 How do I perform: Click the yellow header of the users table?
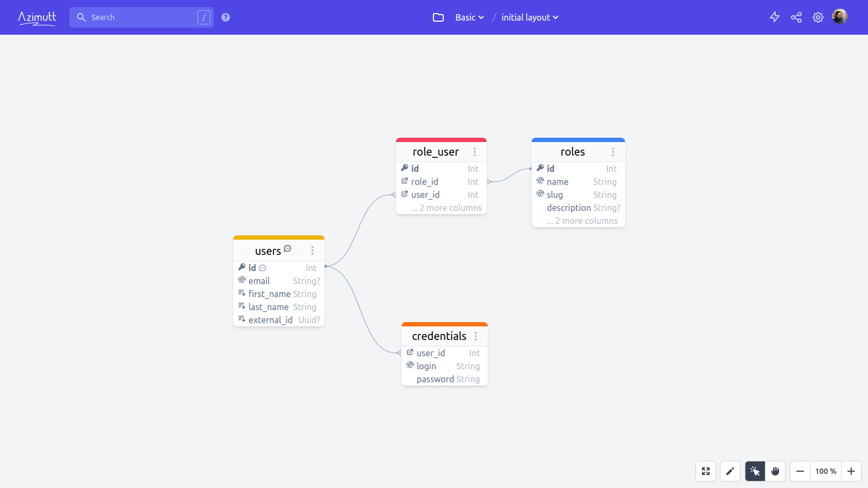[278, 237]
